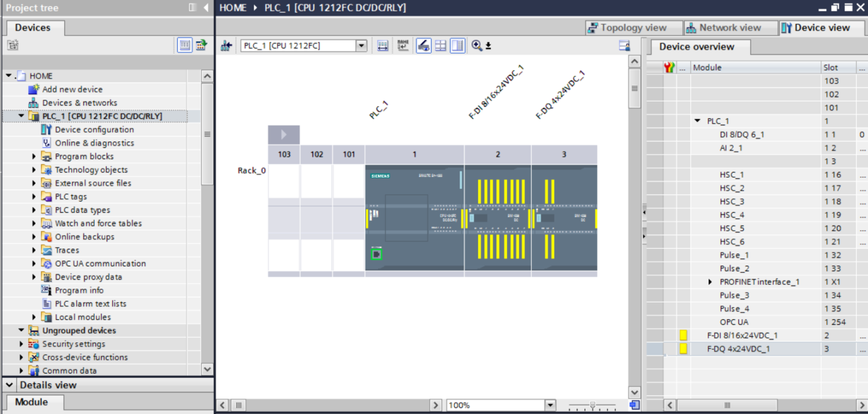Toggle the device overview pane visibility
Viewport: 868px width, 414px height.
(x=457, y=45)
